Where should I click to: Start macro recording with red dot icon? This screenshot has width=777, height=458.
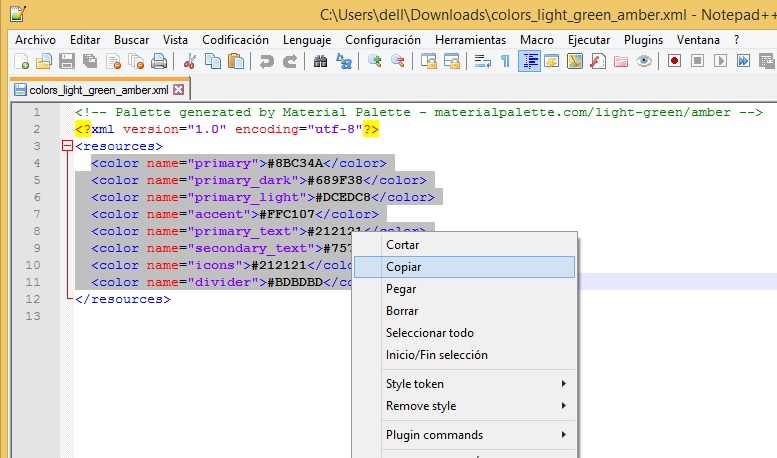point(675,61)
